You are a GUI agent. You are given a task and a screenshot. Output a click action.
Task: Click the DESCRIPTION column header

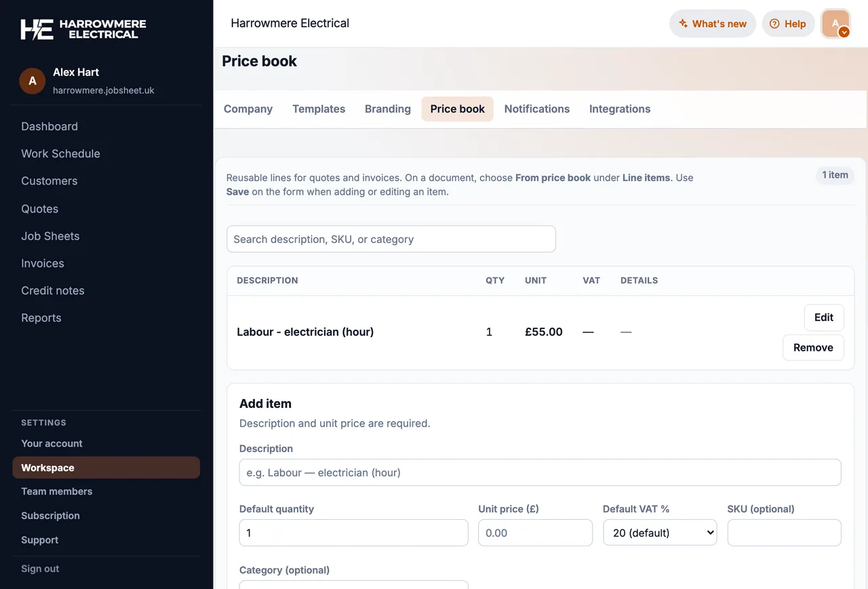point(267,280)
